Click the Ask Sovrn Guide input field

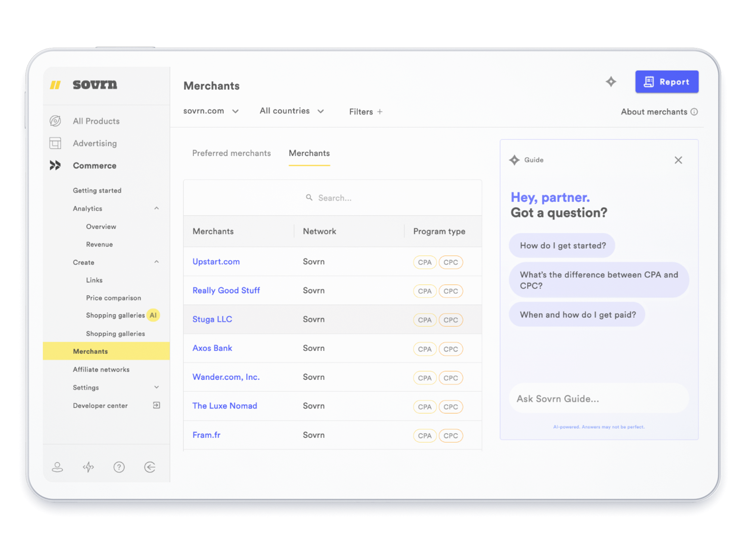click(598, 399)
